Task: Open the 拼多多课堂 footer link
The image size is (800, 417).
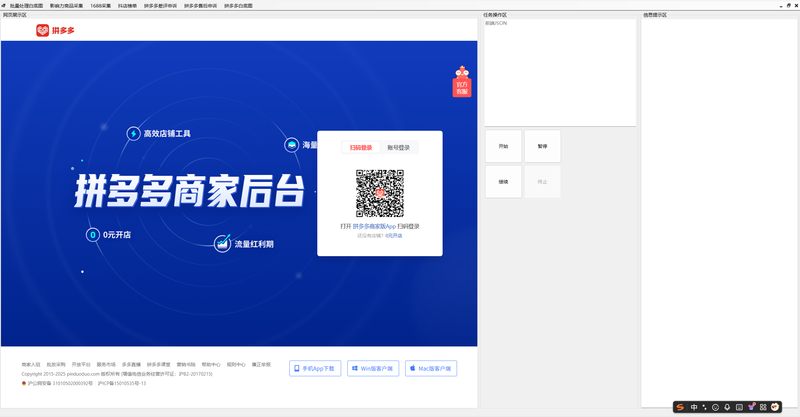Action: click(x=159, y=364)
